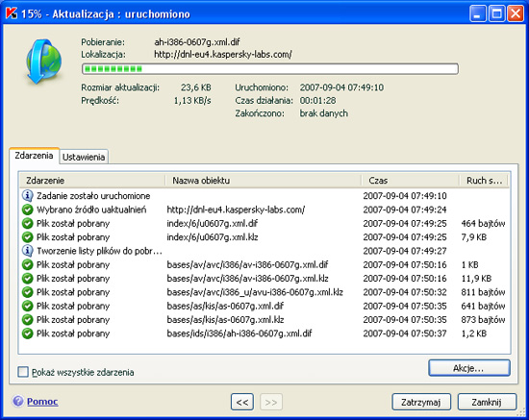Image resolution: width=529 pixels, height=420 pixels.
Task: Click the question mark help icon next to Pomoc
Action: (x=18, y=401)
